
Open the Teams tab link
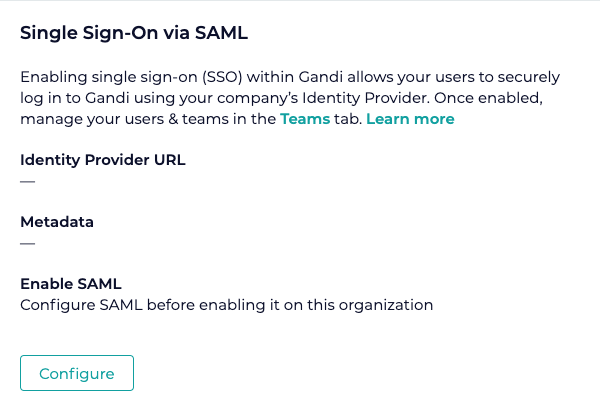[x=305, y=119]
